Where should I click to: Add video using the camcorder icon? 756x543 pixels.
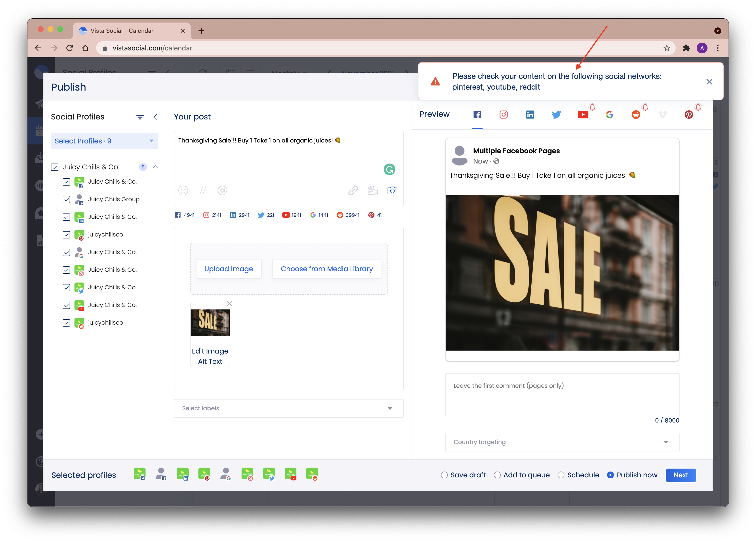[373, 190]
